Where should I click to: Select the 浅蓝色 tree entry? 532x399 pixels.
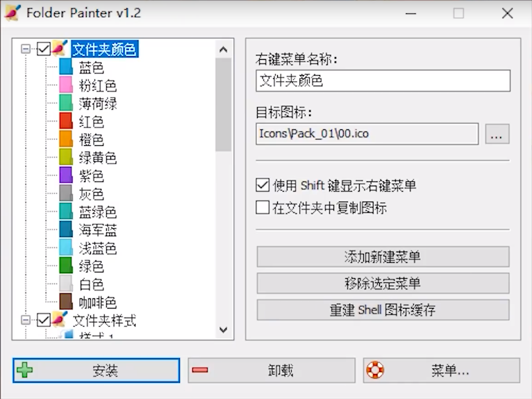[x=98, y=248]
